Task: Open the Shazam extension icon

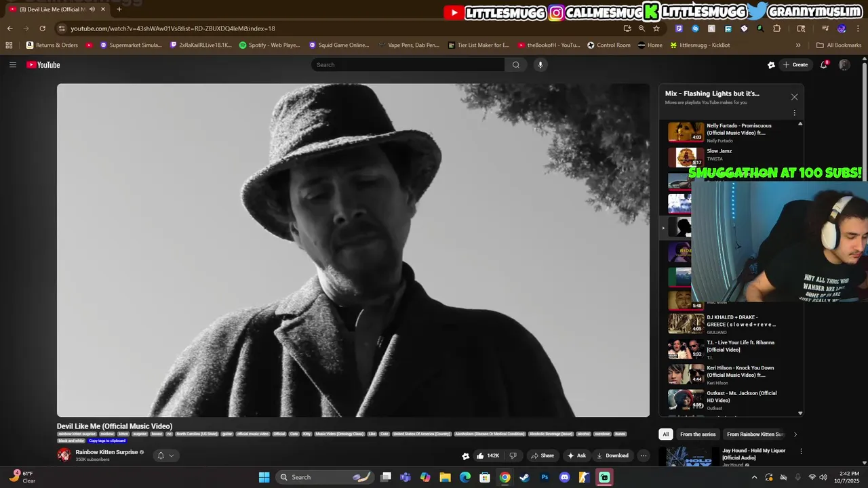Action: pyautogui.click(x=695, y=28)
